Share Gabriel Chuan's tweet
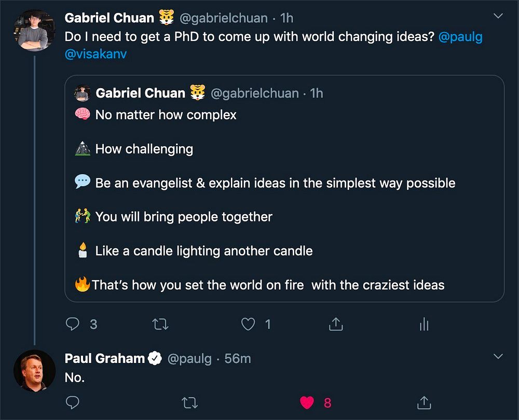519x420 pixels. pos(336,325)
